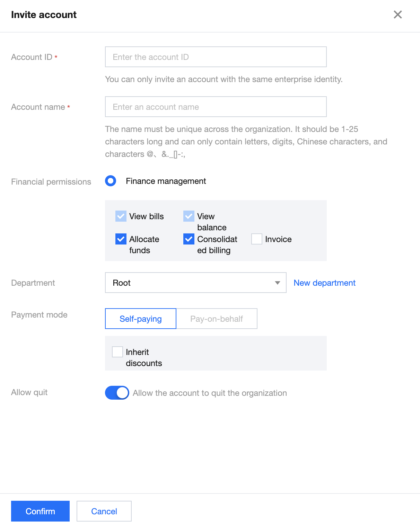
Task: Click the Account name input field
Action: (216, 107)
